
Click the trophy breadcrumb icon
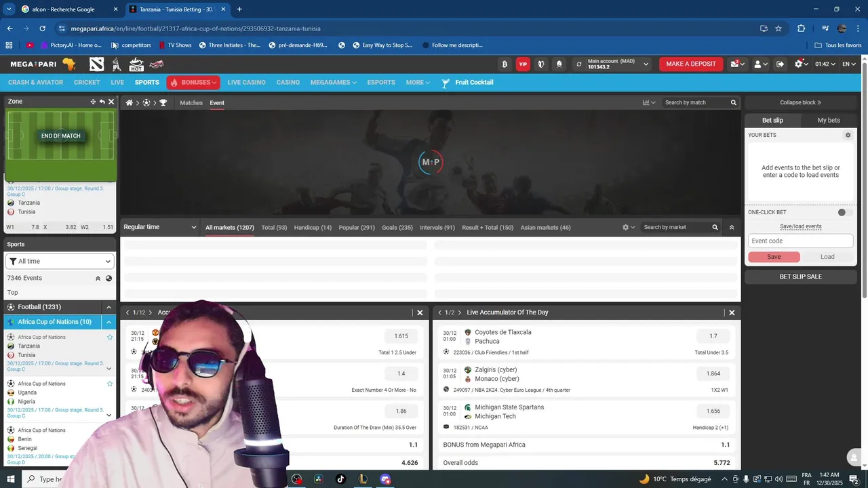(163, 103)
